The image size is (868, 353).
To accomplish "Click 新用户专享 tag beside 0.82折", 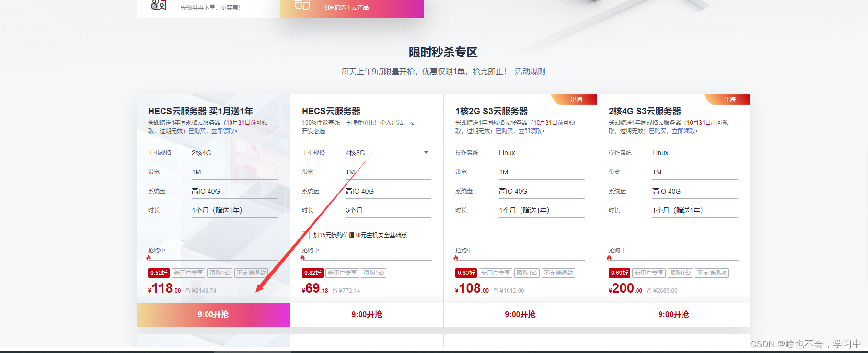I will [x=342, y=273].
